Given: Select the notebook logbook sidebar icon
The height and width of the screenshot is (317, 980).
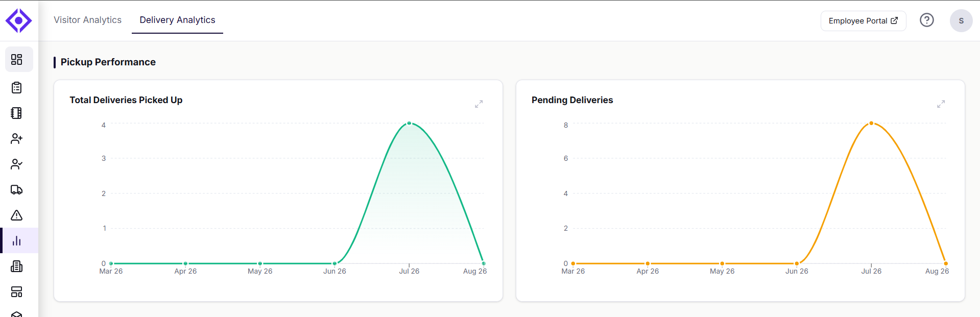Looking at the screenshot, I should coord(17,113).
